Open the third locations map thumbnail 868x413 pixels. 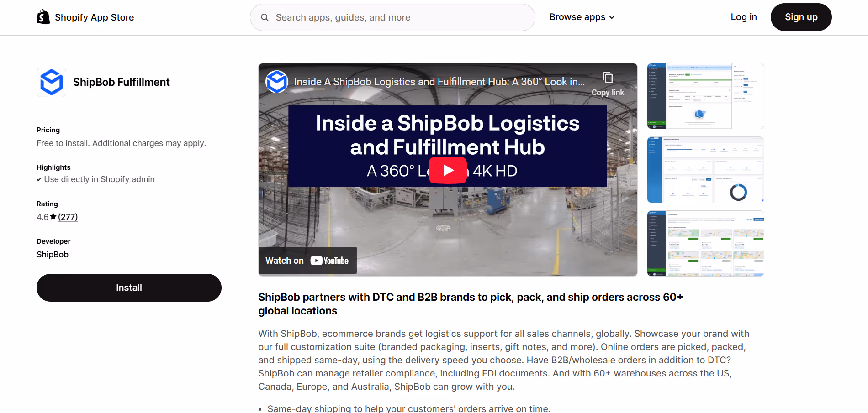coord(705,243)
